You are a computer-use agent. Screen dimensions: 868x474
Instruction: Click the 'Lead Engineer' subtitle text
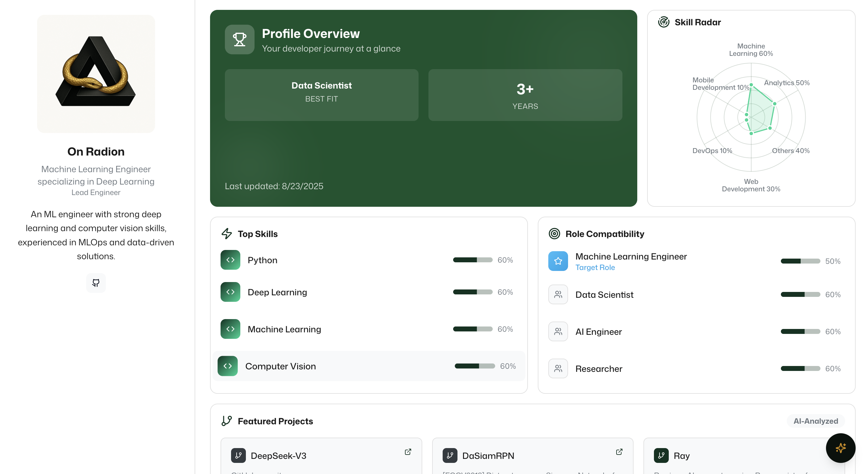click(96, 193)
